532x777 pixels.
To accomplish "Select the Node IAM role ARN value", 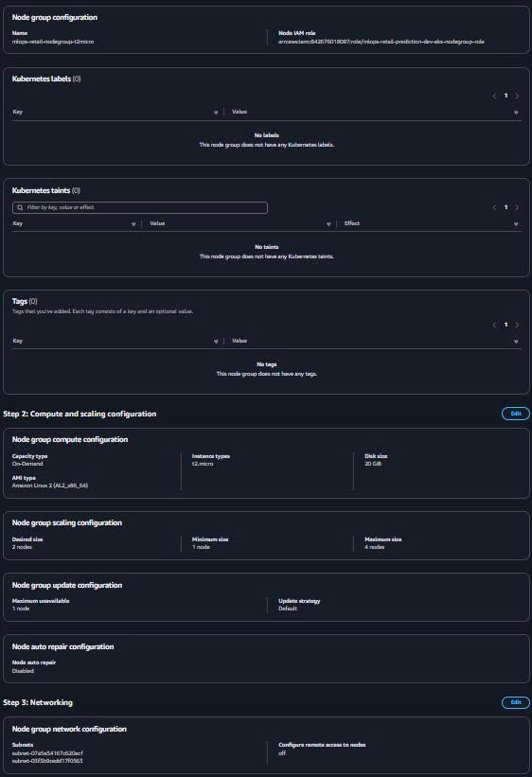I will (x=381, y=42).
